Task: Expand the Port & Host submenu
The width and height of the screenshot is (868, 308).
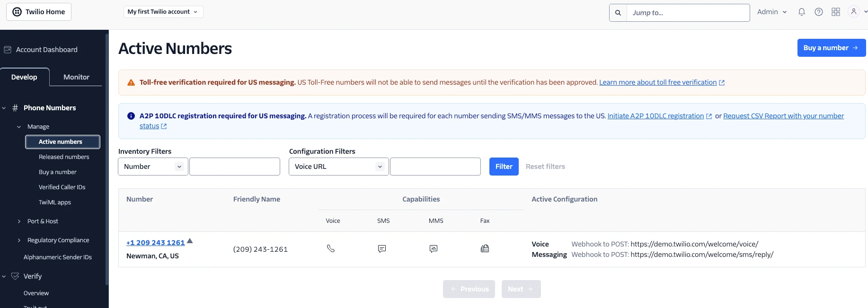Action: coord(19,221)
